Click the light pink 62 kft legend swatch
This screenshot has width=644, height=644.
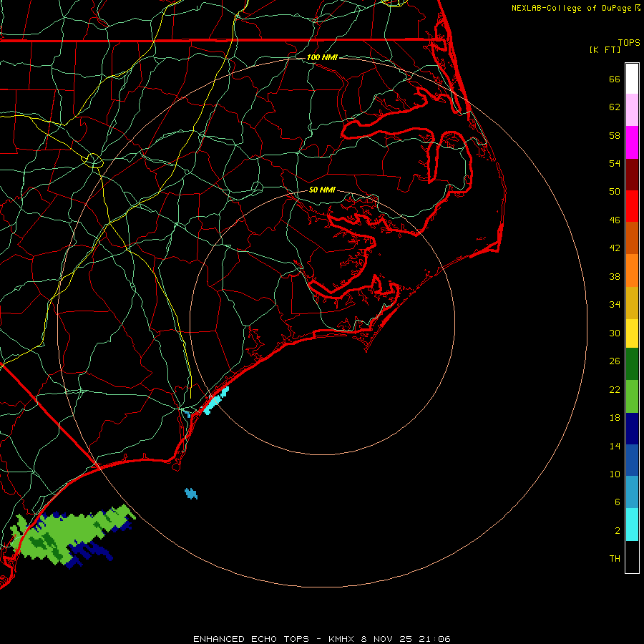tap(632, 110)
